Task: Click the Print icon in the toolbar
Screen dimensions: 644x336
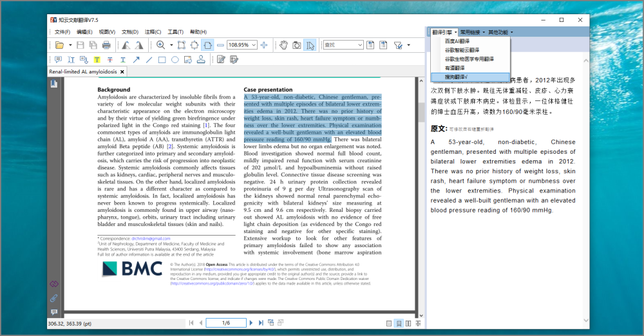Action: 106,45
